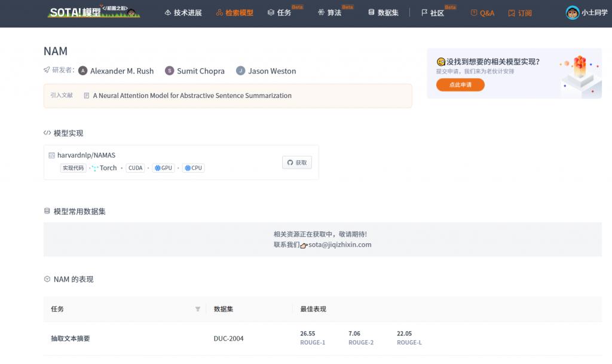Open the 抽取文本摘要 task row
This screenshot has width=612, height=364.
71,339
